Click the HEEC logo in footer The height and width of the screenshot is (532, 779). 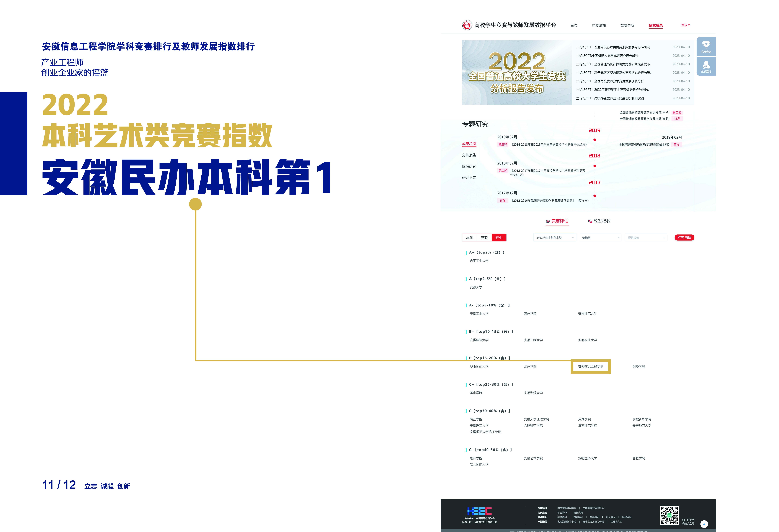pos(479,511)
